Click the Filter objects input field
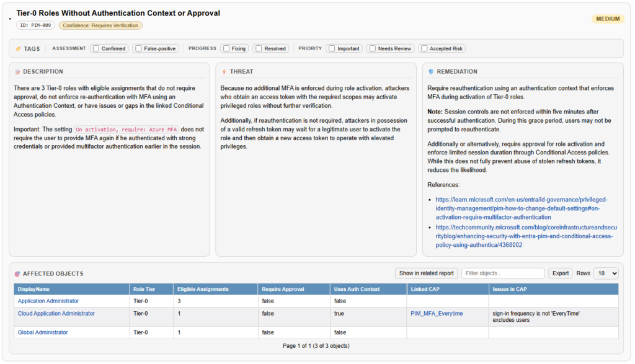Image resolution: width=635 pixels, height=364 pixels. [502, 273]
